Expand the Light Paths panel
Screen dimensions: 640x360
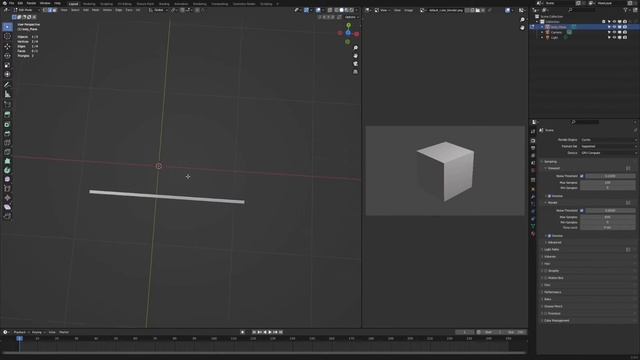point(551,249)
